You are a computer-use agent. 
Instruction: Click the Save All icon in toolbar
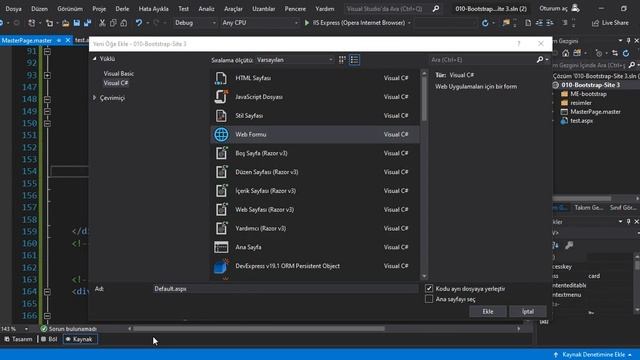87,23
